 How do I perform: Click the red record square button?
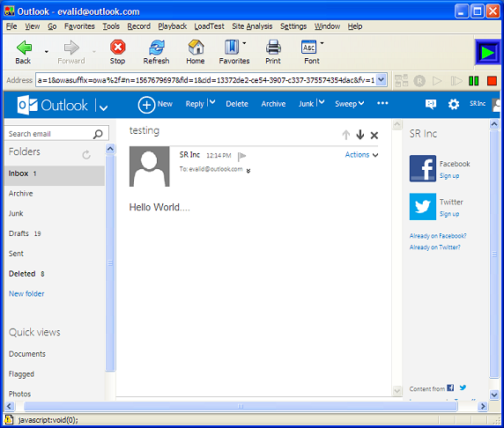click(x=492, y=81)
